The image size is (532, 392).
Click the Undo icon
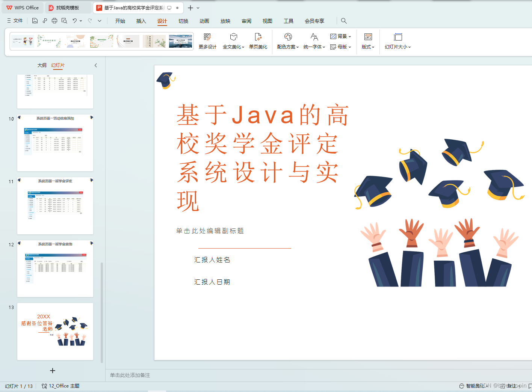pyautogui.click(x=75, y=21)
